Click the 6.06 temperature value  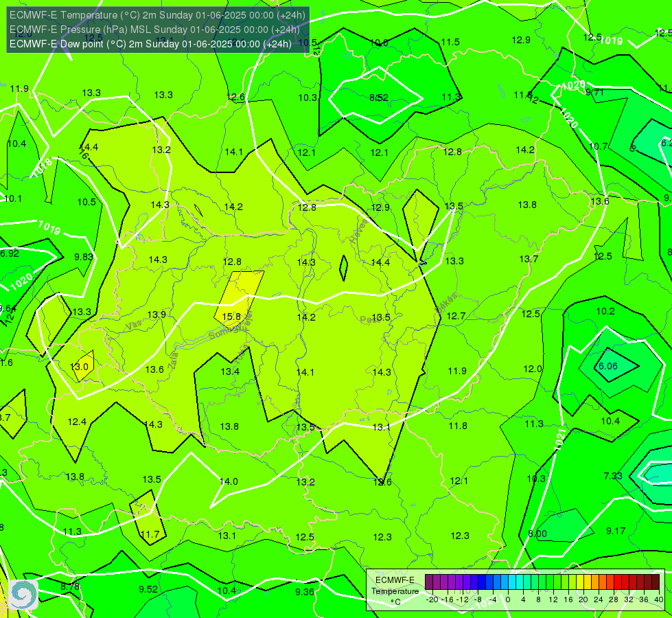click(607, 366)
